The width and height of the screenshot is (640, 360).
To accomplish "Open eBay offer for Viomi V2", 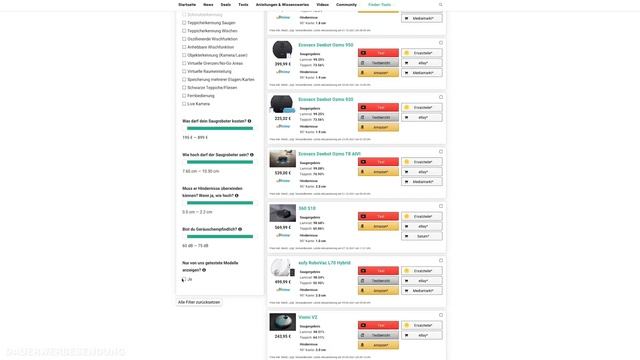I will [x=422, y=336].
